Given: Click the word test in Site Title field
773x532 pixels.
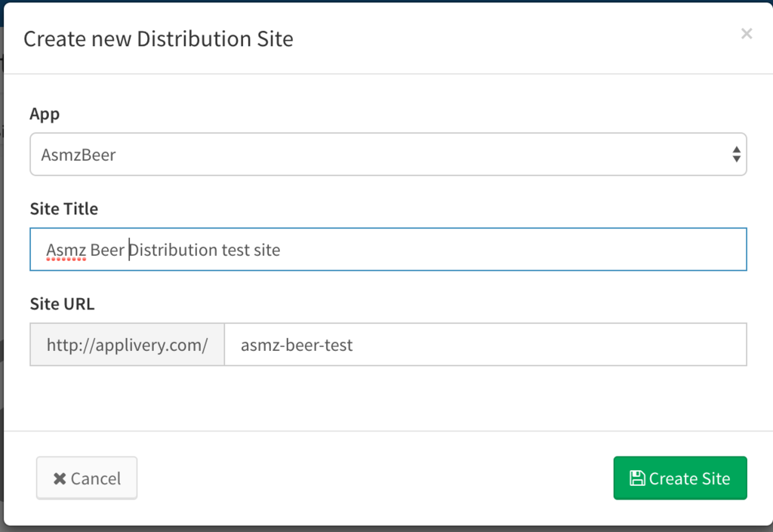Looking at the screenshot, I should coord(236,250).
